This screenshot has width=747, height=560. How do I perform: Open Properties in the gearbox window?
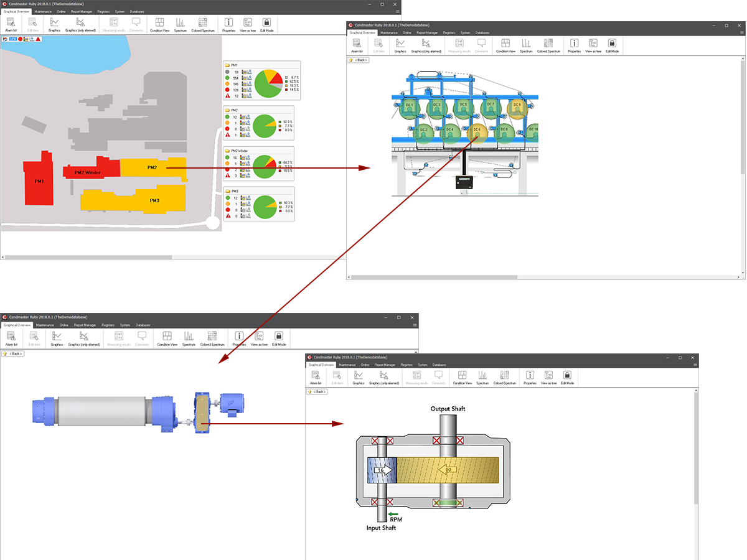[530, 378]
